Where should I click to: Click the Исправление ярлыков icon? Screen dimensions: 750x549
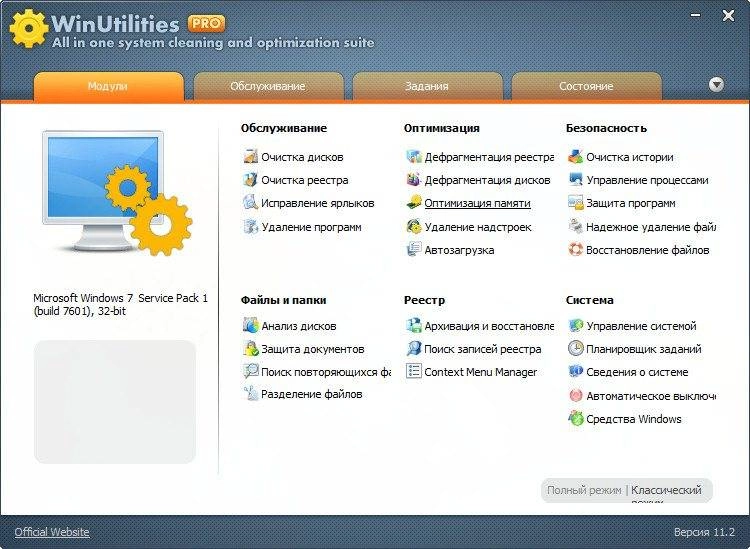pos(250,203)
